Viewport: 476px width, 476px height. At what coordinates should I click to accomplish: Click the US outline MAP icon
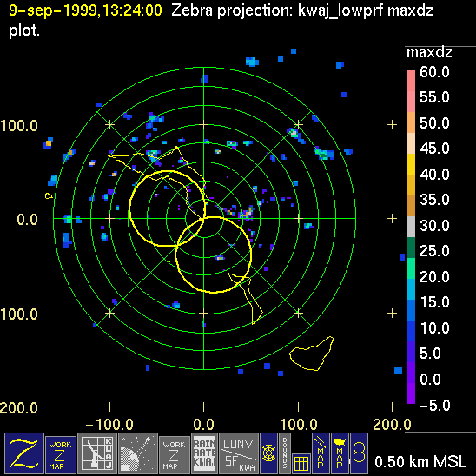point(340,453)
